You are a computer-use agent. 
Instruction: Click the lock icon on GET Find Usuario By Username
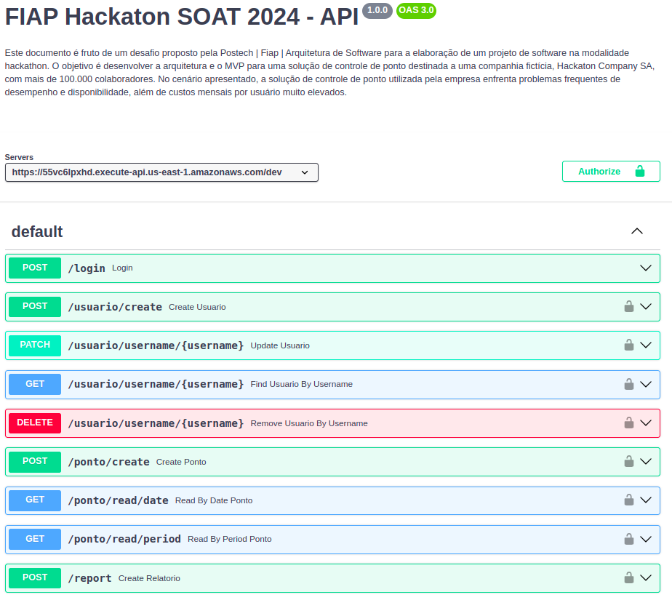[628, 384]
